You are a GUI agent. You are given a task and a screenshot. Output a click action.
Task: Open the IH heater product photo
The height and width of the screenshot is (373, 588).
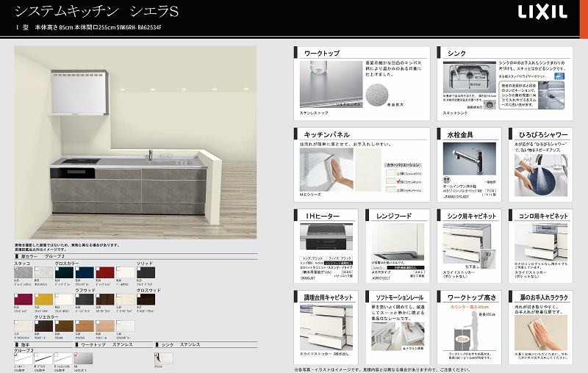coord(326,236)
